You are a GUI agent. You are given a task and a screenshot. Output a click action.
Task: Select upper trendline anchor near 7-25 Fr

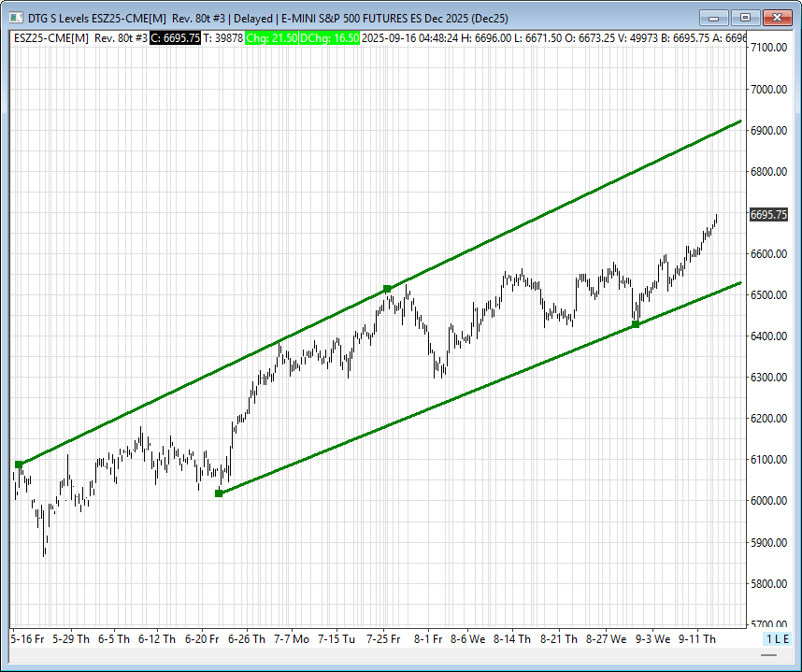tap(387, 289)
